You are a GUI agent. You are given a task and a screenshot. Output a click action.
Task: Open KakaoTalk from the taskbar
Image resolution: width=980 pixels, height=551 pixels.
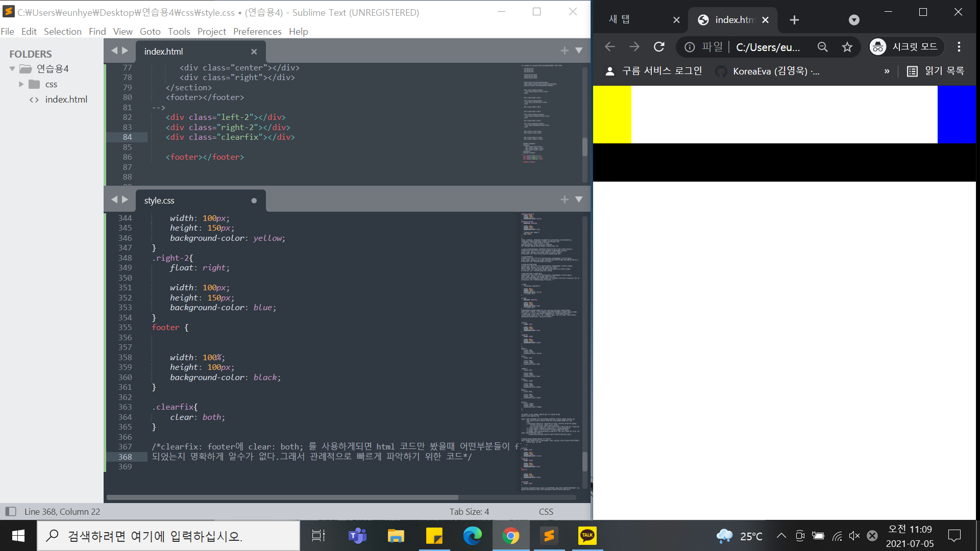coord(587,536)
